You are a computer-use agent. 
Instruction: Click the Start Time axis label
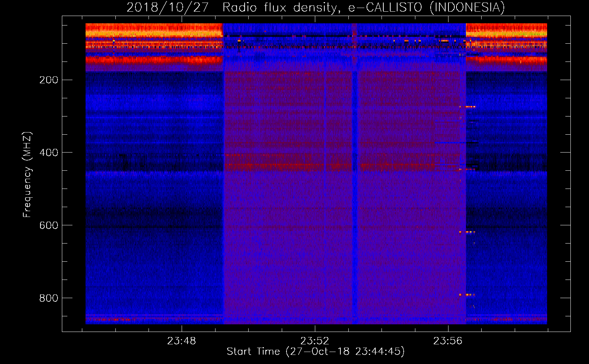tap(316, 352)
